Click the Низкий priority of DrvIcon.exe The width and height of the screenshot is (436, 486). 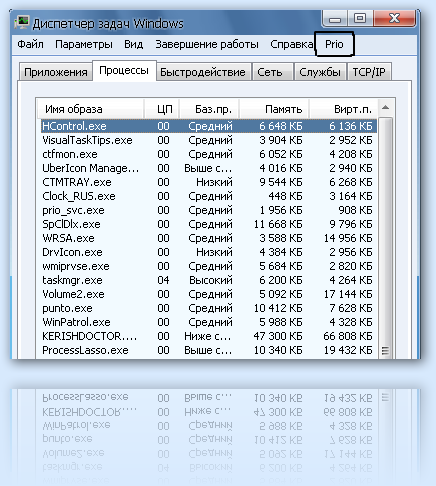click(x=214, y=252)
